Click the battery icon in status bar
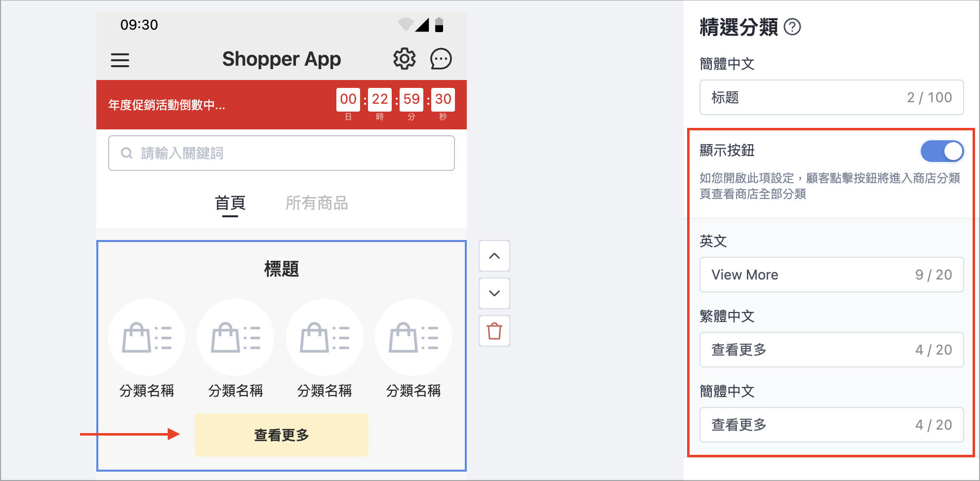Viewport: 980px width, 481px height. pyautogui.click(x=439, y=24)
